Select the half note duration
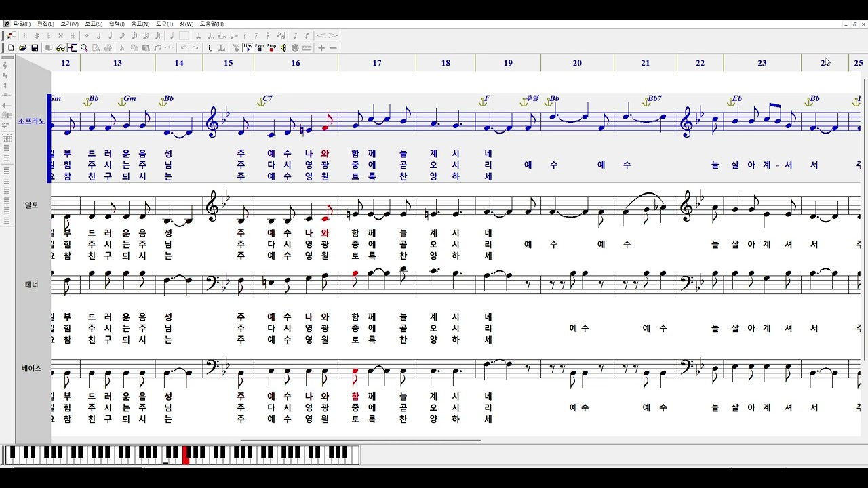 [x=98, y=35]
